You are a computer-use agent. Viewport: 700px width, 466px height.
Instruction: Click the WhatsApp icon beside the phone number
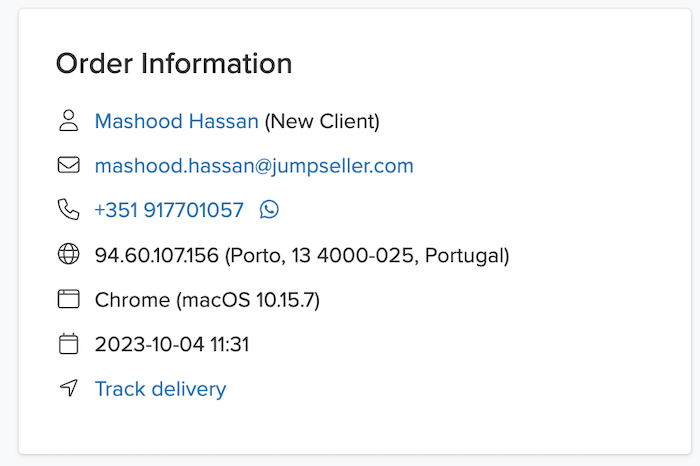(269, 210)
